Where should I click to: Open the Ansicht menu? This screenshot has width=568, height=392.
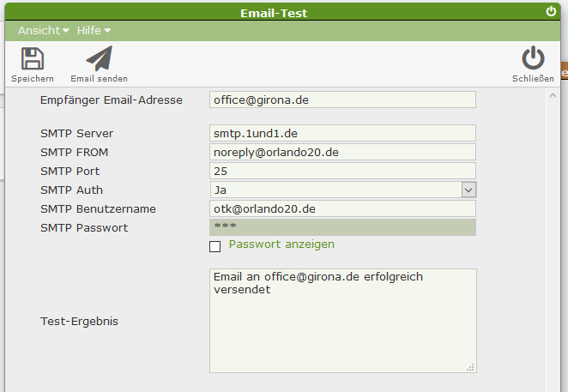pos(43,30)
